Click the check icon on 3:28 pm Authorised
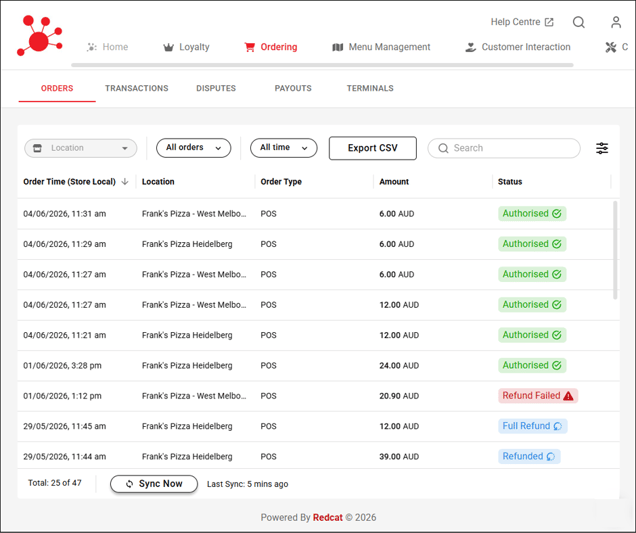 [557, 365]
